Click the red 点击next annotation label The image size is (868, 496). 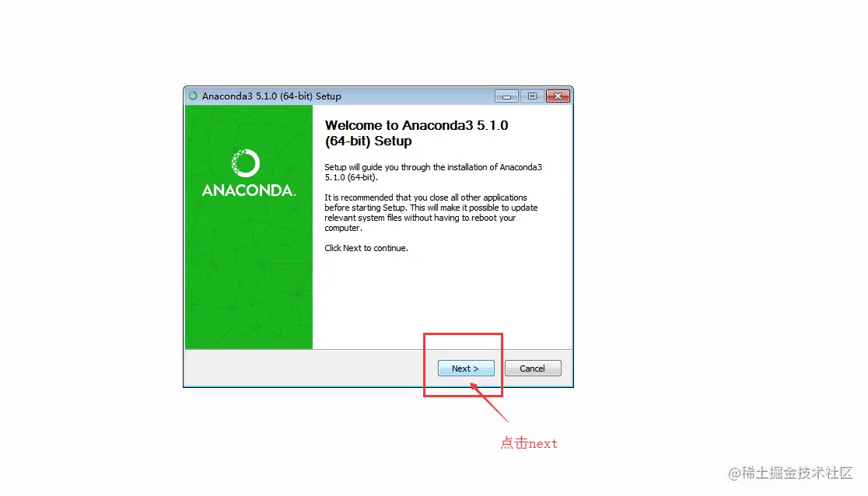tap(529, 443)
